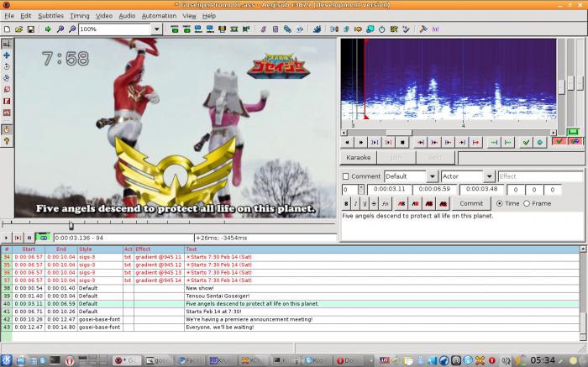This screenshot has height=367, width=588.
Task: Select the rotate XY video tool
Action: (7, 78)
